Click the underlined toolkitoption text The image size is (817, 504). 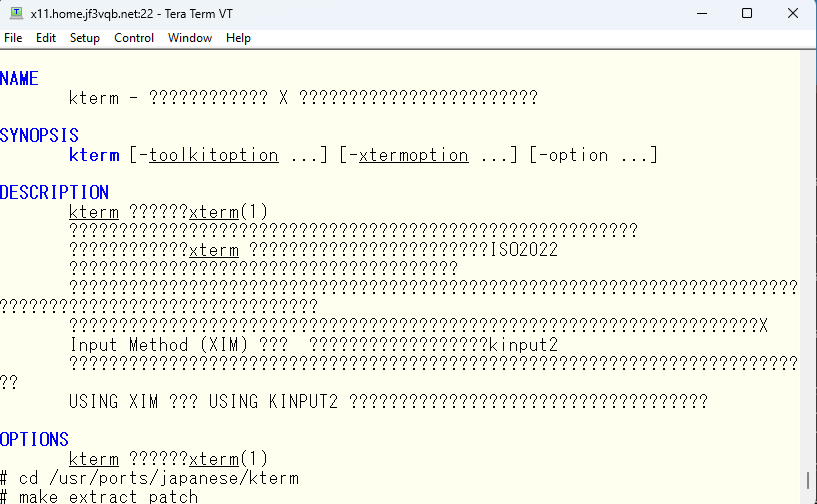214,155
